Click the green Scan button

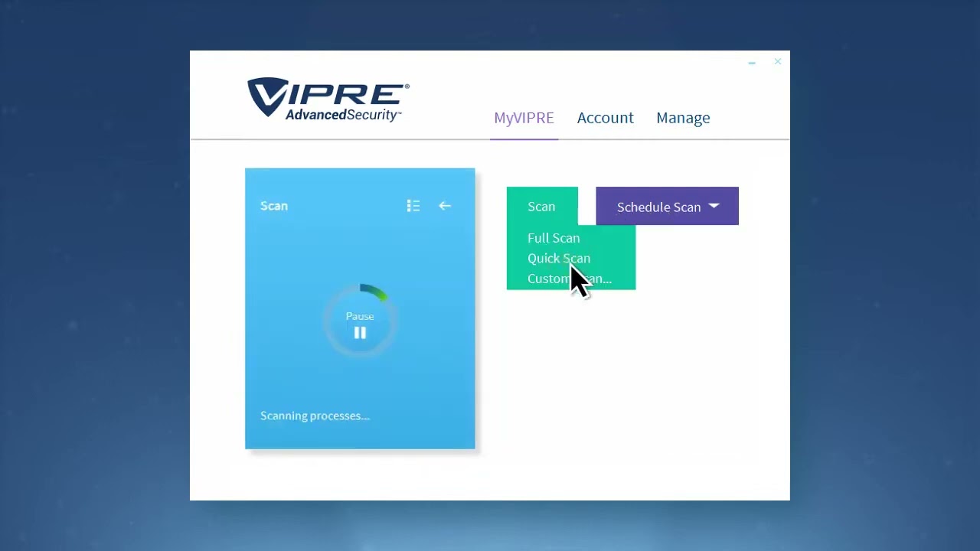(x=542, y=207)
